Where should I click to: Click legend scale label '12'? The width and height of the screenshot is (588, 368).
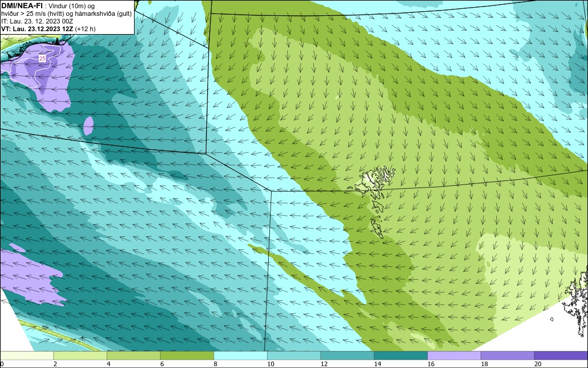(x=324, y=364)
